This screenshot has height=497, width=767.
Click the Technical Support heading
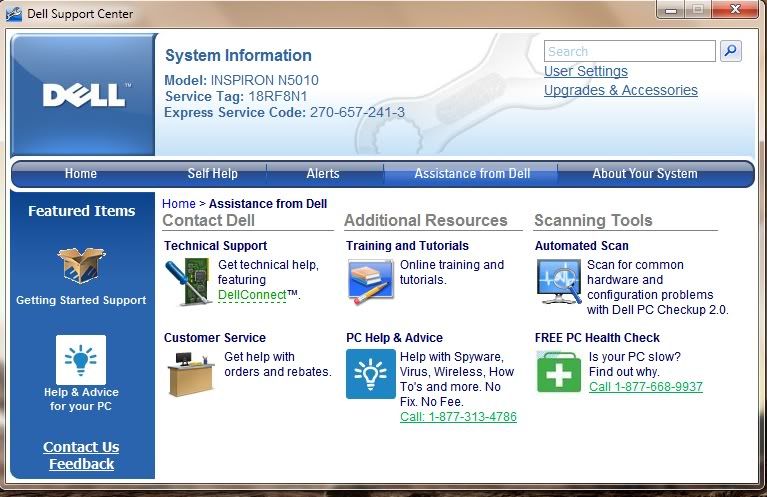pos(215,246)
